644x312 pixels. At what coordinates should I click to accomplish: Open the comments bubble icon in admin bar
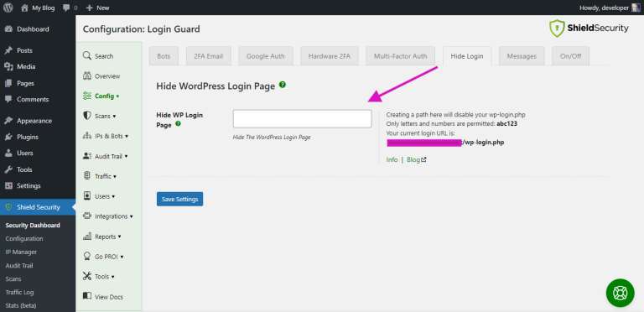(x=66, y=8)
